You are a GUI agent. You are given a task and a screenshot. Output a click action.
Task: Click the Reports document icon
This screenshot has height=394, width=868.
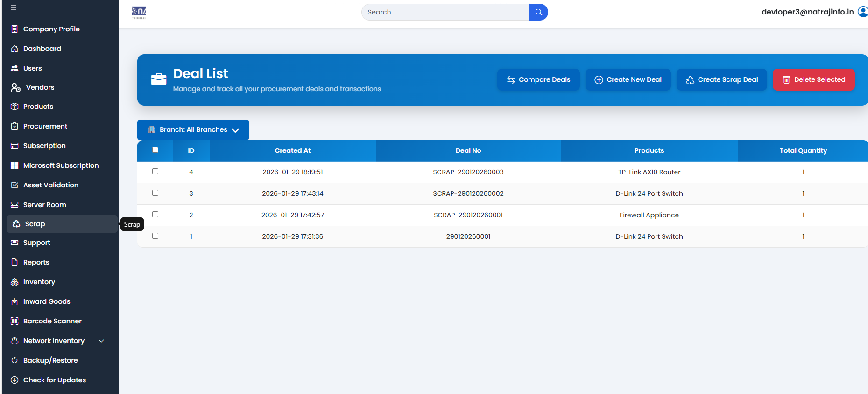(14, 262)
